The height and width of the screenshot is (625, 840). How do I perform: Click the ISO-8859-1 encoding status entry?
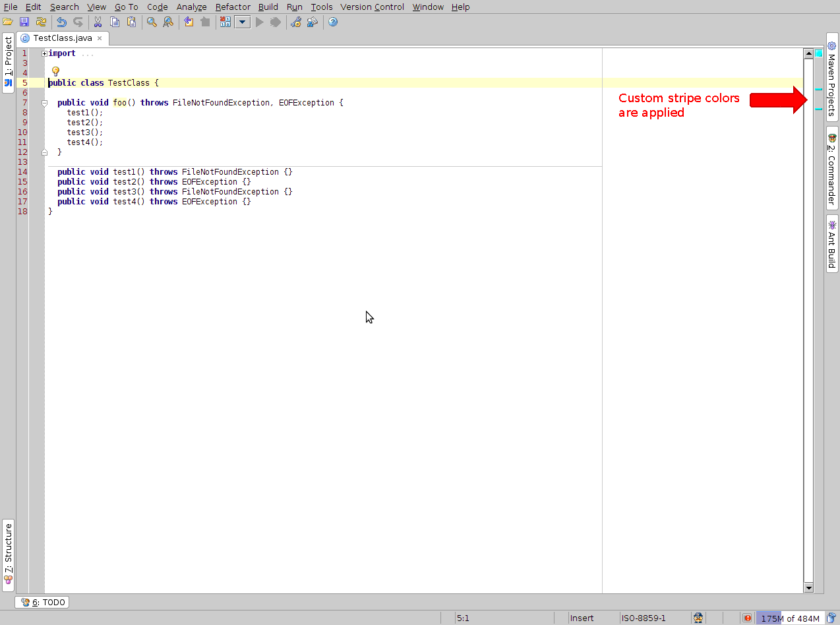tap(644, 618)
